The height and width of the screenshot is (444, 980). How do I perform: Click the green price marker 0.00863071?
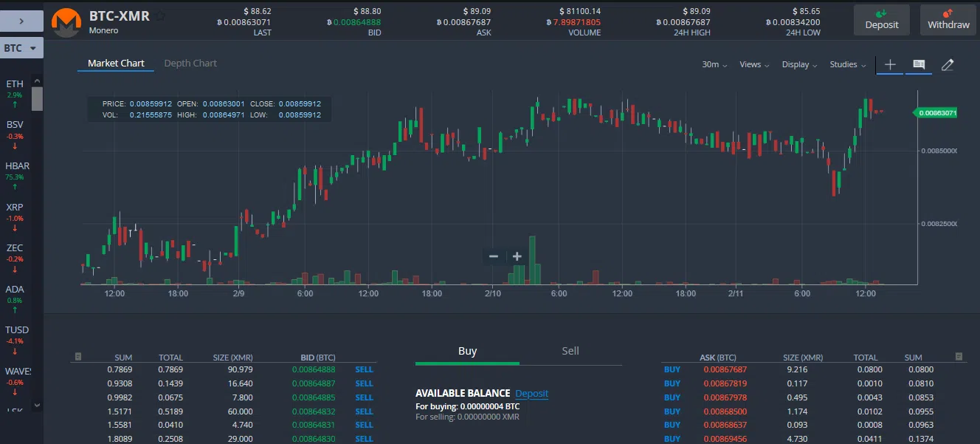pos(936,113)
